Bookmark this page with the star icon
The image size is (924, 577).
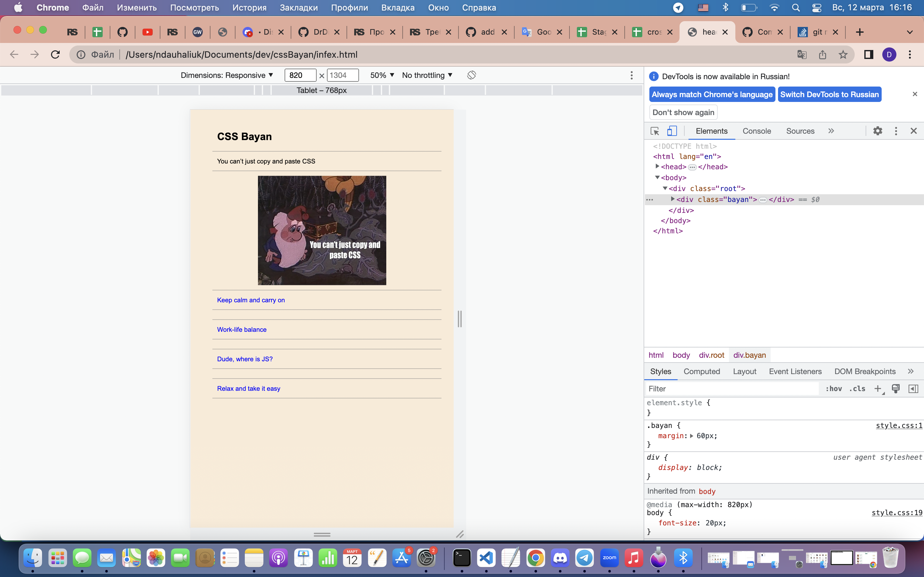click(843, 54)
